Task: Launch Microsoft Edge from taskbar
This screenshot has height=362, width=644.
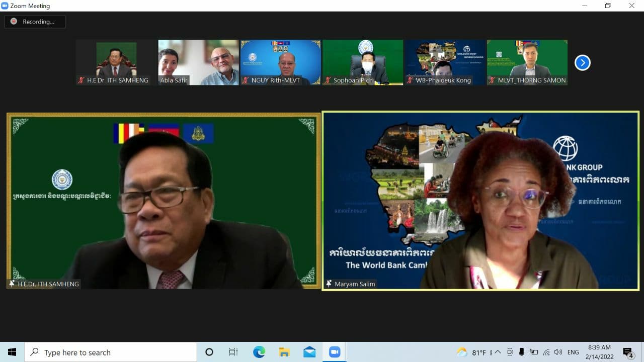Action: [259, 352]
